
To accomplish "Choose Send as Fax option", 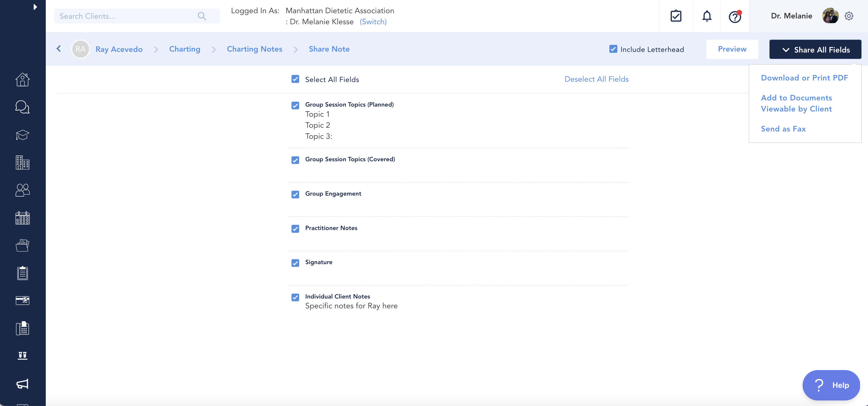I will [x=783, y=129].
